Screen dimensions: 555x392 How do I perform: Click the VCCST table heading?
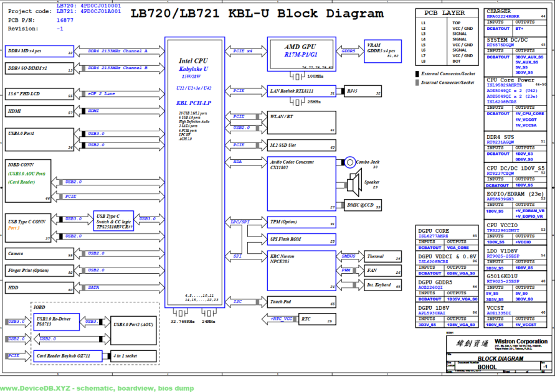(x=495, y=308)
